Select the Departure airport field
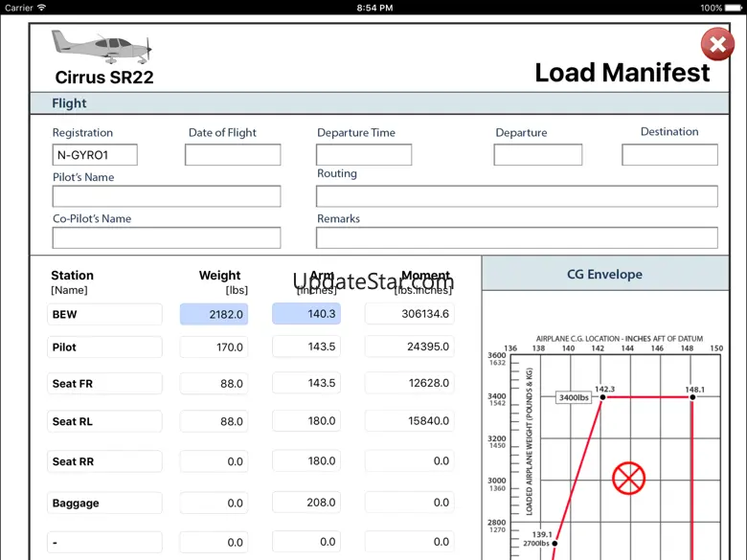Image resolution: width=747 pixels, height=560 pixels. coord(538,155)
